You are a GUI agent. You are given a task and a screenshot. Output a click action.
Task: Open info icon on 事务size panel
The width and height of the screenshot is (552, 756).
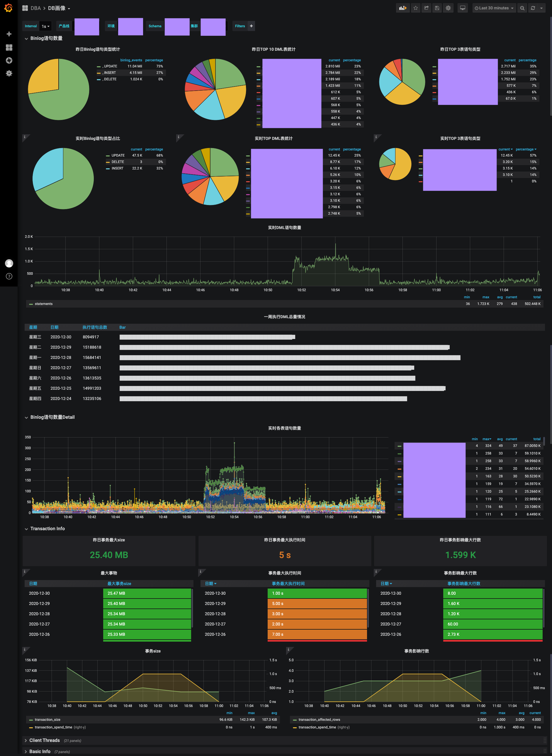[x=25, y=649]
